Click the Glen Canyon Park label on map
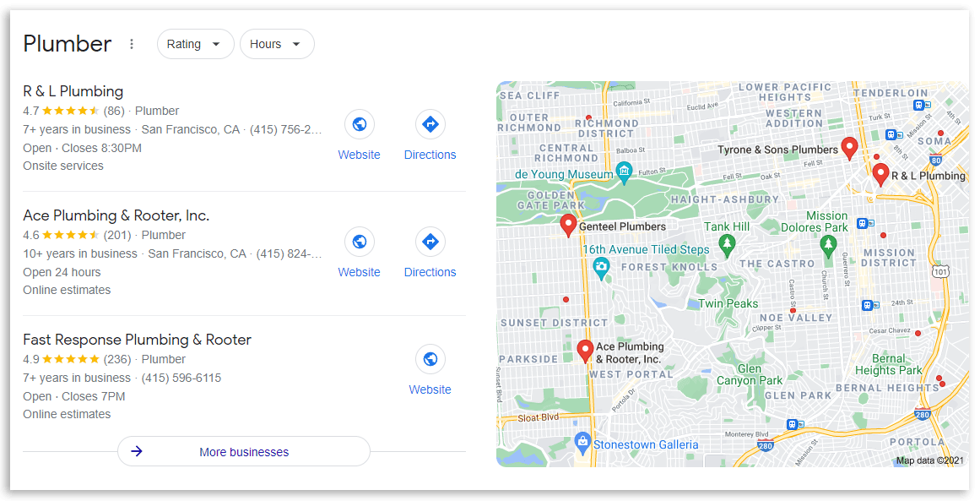980x501 pixels. pos(750,374)
